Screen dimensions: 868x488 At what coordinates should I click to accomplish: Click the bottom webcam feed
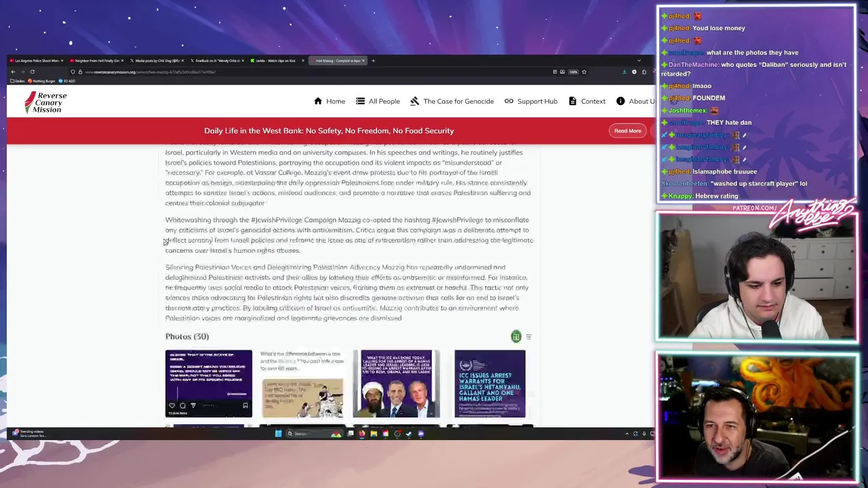tap(757, 416)
